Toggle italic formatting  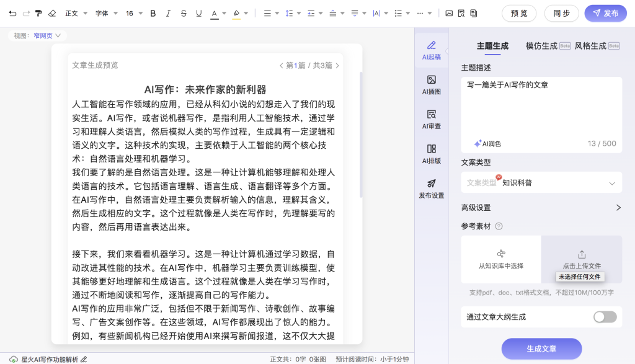168,14
